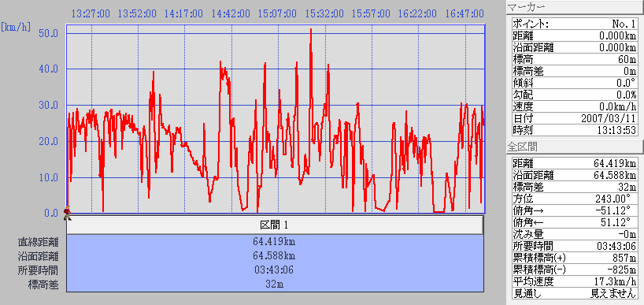Click the 沿面距離 label beside the section table
644x305 pixels.
[38, 256]
